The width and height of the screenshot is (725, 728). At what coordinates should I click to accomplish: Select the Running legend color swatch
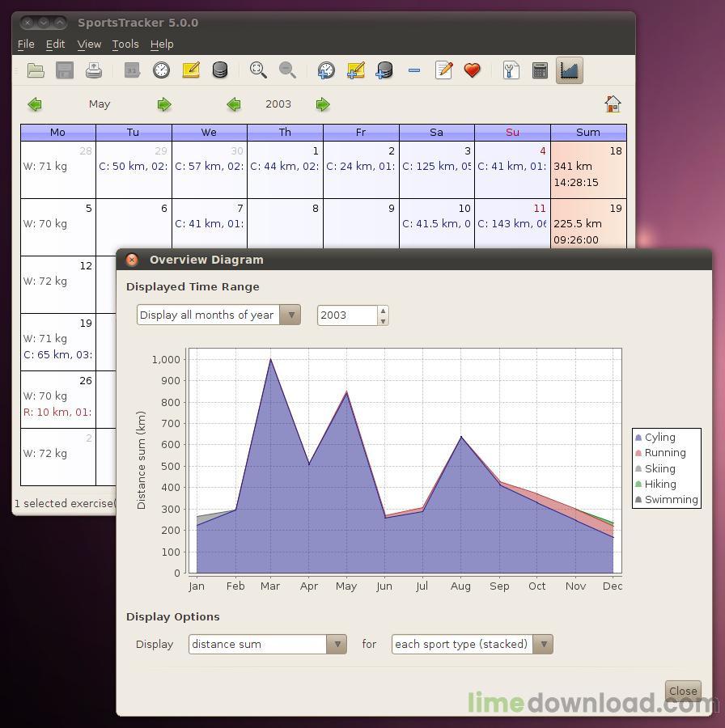click(x=638, y=453)
